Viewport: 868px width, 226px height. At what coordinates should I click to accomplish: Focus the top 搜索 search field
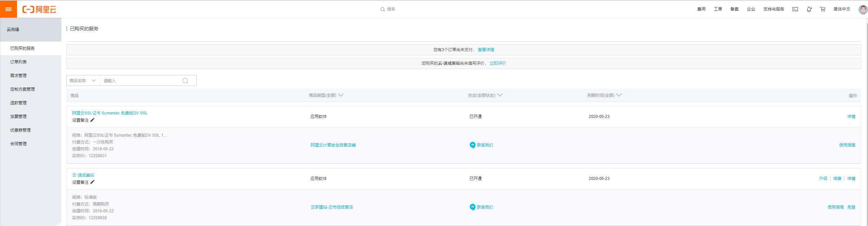(x=391, y=9)
